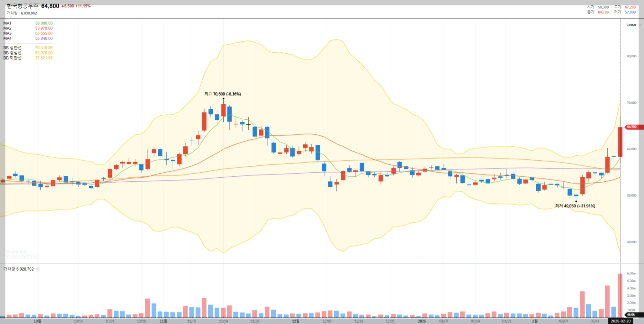
Task: Select the MA3 55,555.00 legend entry
Action: coord(28,33)
